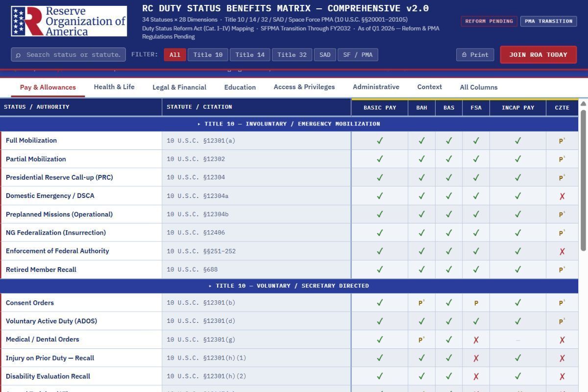Select Medical / Dental Orders row

point(289,339)
